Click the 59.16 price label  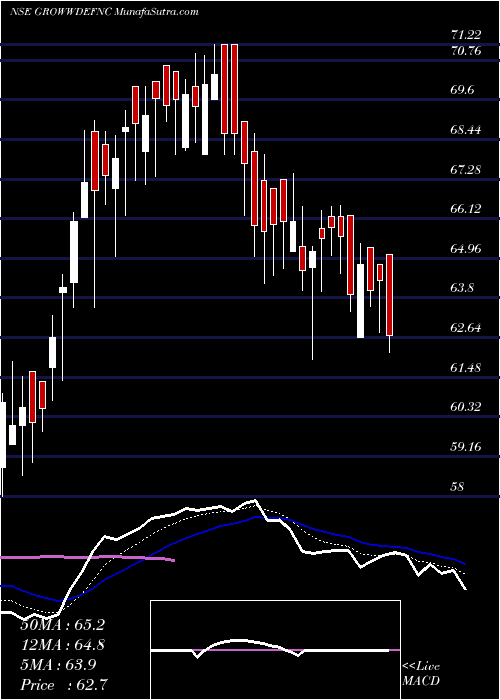467,446
